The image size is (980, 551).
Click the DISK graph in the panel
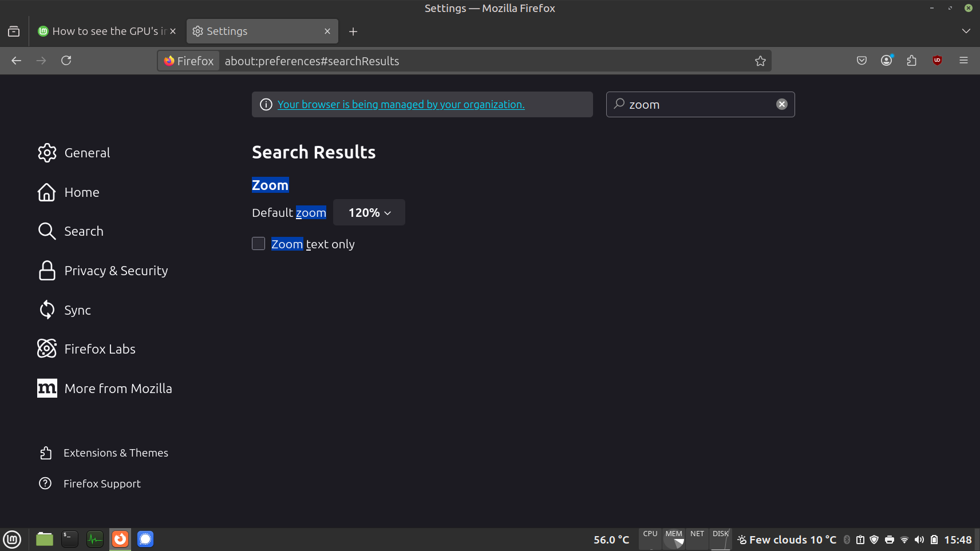tap(721, 540)
